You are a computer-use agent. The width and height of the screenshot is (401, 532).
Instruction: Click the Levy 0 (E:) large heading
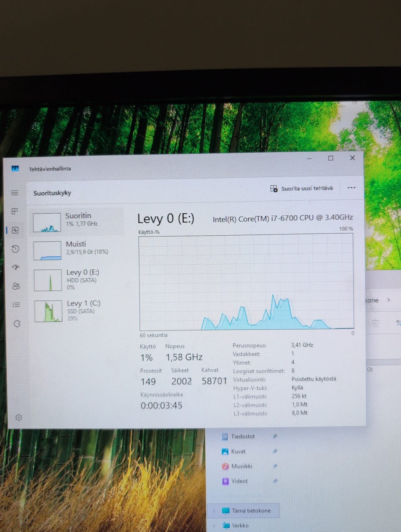(166, 218)
